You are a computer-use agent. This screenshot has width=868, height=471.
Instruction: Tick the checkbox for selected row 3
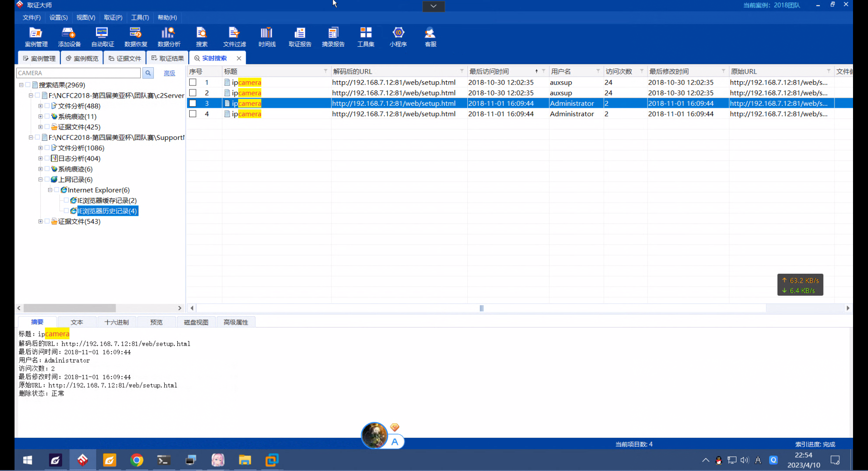[193, 103]
